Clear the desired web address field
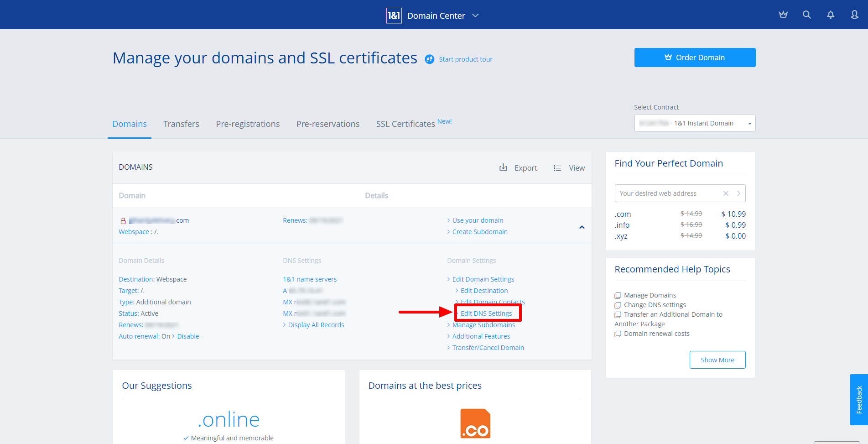 pyautogui.click(x=725, y=193)
